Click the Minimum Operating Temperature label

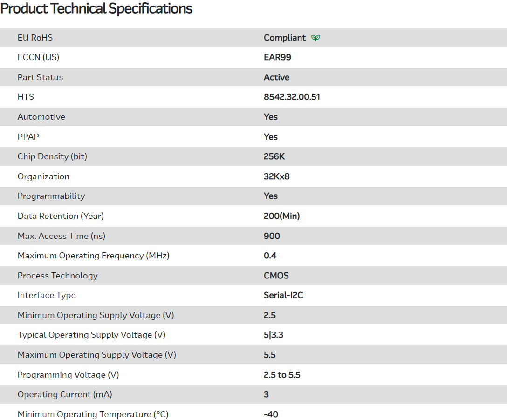[x=93, y=414]
